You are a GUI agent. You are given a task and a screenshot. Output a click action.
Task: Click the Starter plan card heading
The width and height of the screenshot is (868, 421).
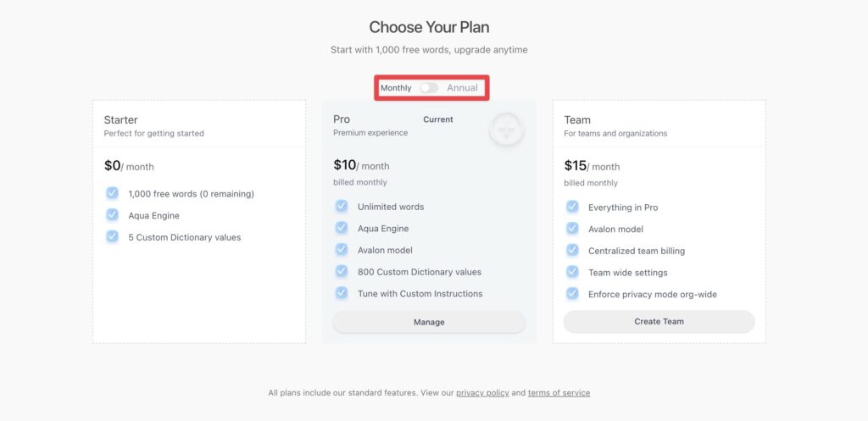[x=121, y=120]
